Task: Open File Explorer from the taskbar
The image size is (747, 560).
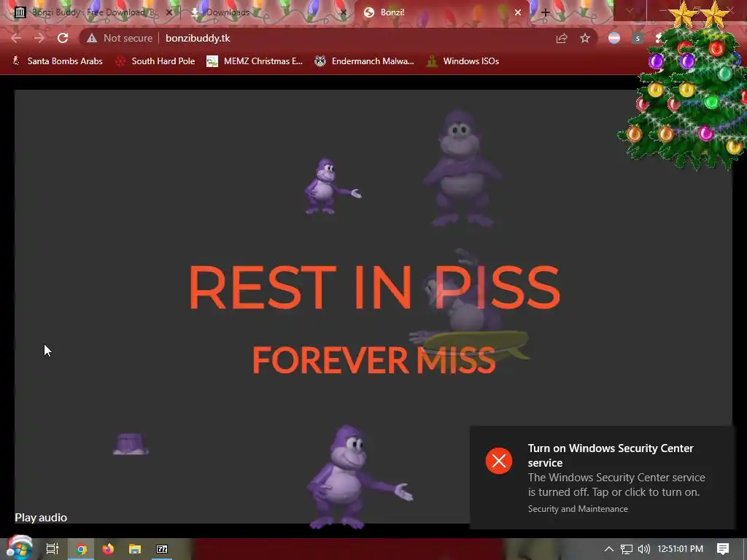Action: coord(135,549)
